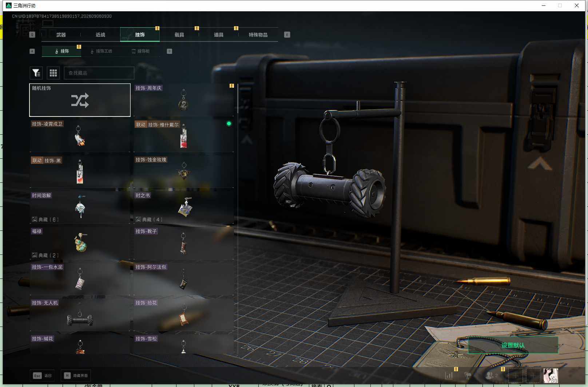Open the 载具 tab
The width and height of the screenshot is (588, 387).
point(179,35)
